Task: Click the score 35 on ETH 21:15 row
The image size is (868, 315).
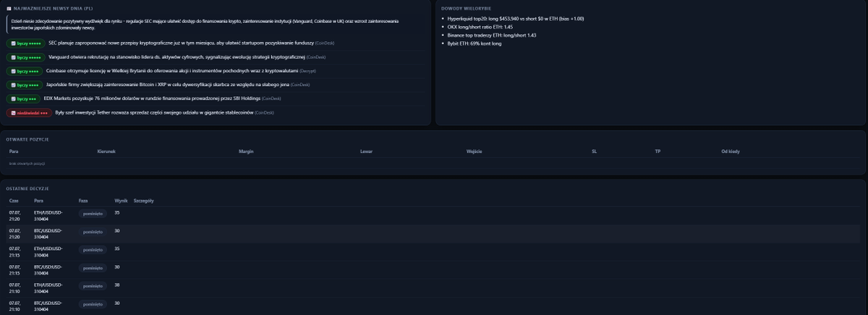Action: (117, 249)
